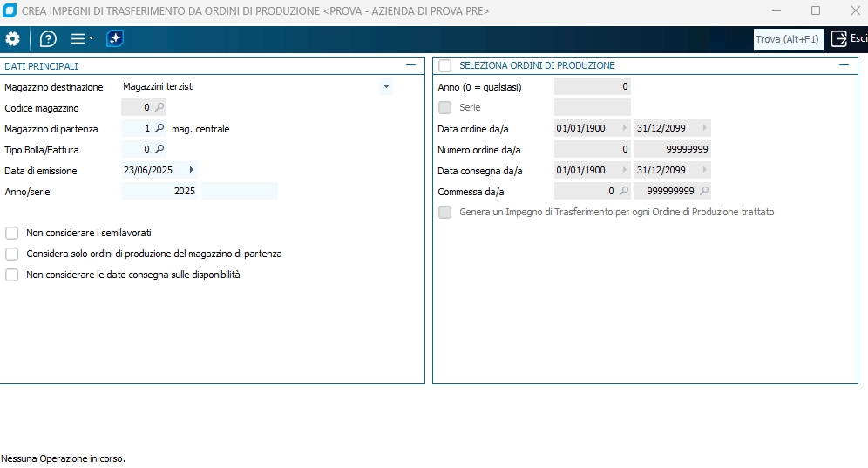
Task: Click the sparkle assistant icon in toolbar
Action: [x=114, y=38]
